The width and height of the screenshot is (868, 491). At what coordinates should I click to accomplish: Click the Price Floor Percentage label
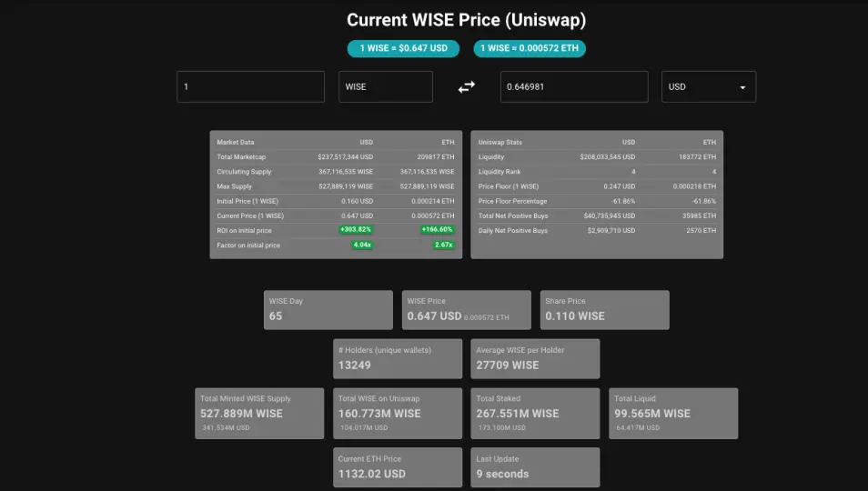pyautogui.click(x=512, y=201)
